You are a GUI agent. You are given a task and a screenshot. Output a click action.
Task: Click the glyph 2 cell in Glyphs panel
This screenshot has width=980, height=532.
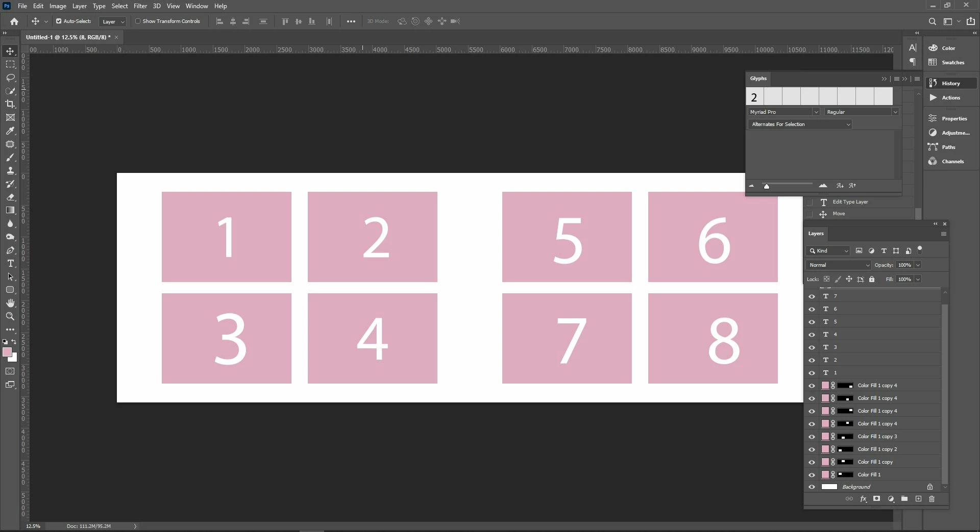tap(754, 96)
